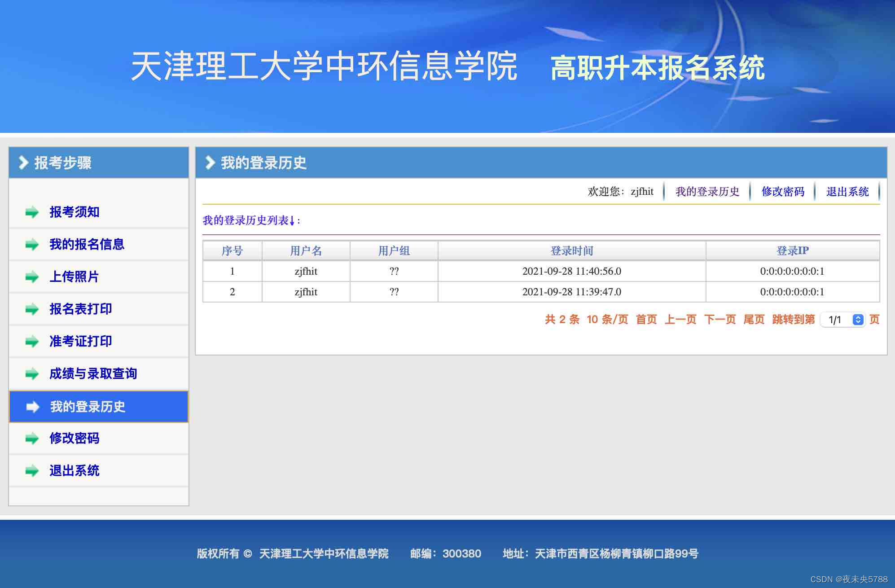This screenshot has height=588, width=895.
Task: Click sequence number 1 in the table
Action: click(232, 271)
